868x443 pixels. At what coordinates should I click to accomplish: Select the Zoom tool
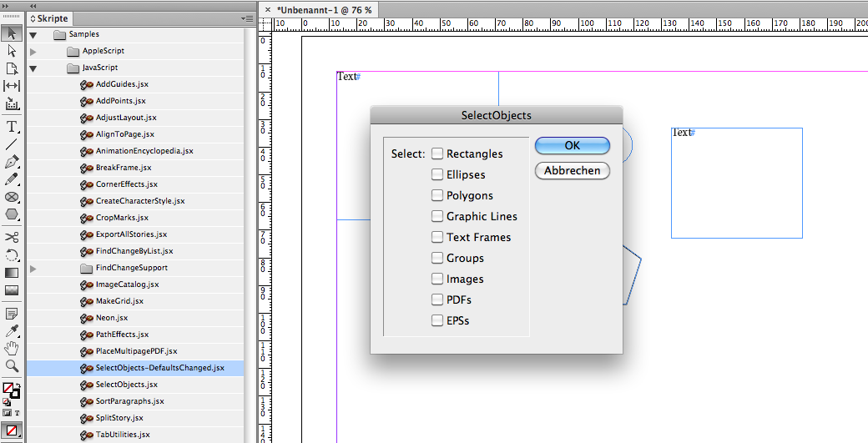click(x=12, y=365)
